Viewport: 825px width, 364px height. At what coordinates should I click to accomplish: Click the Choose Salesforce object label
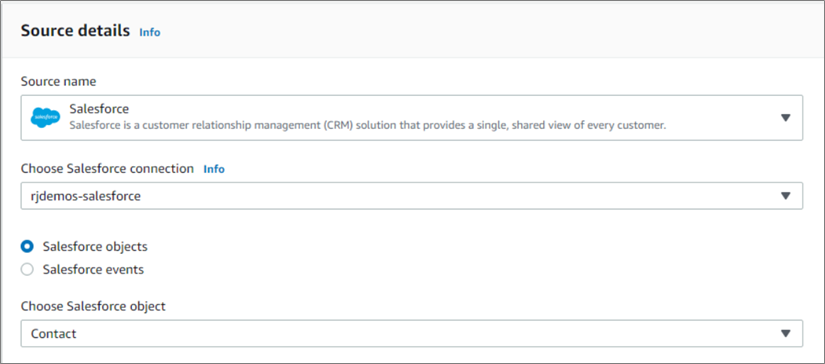93,306
